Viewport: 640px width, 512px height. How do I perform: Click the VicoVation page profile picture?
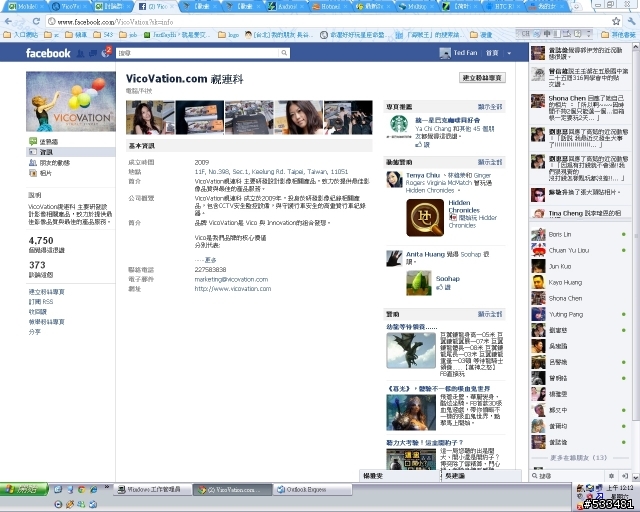coord(71,101)
